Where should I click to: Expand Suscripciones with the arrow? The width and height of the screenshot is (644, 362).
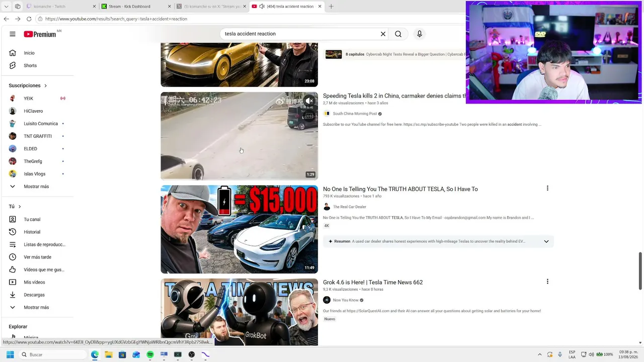45,86
